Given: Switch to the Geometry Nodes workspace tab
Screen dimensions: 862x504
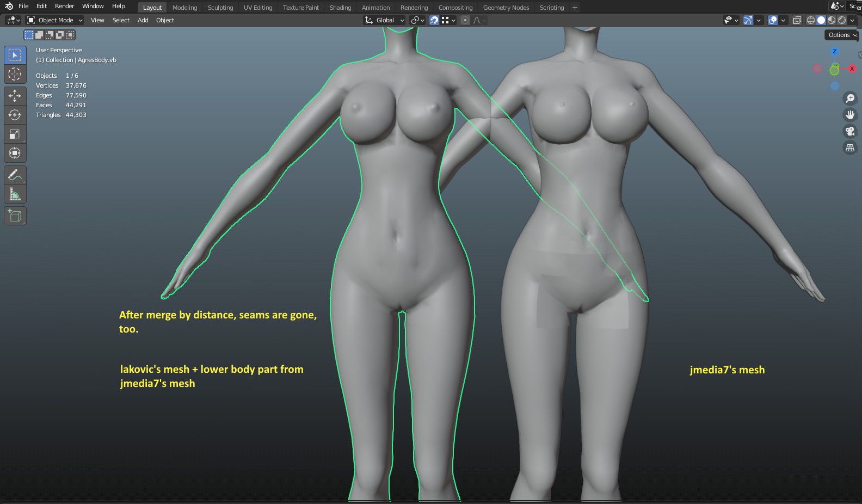Looking at the screenshot, I should coord(506,8).
